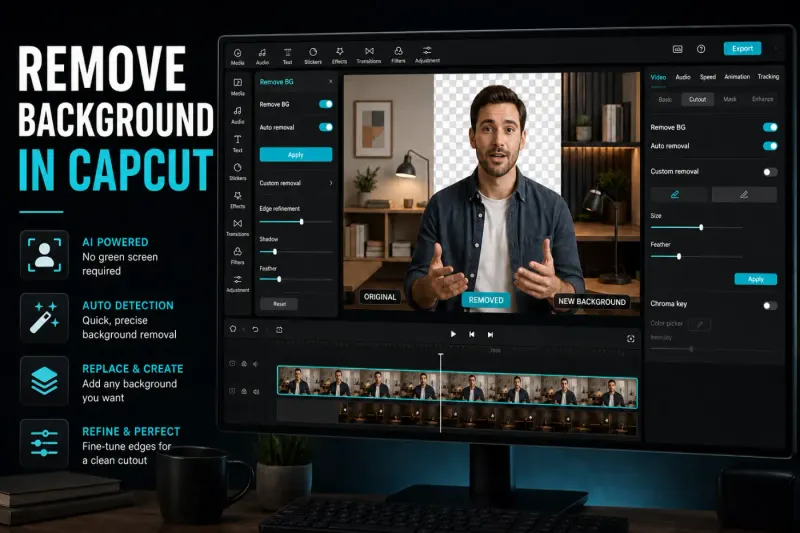Click the REMOVED label on preview
This screenshot has width=800, height=533.
[x=486, y=300]
